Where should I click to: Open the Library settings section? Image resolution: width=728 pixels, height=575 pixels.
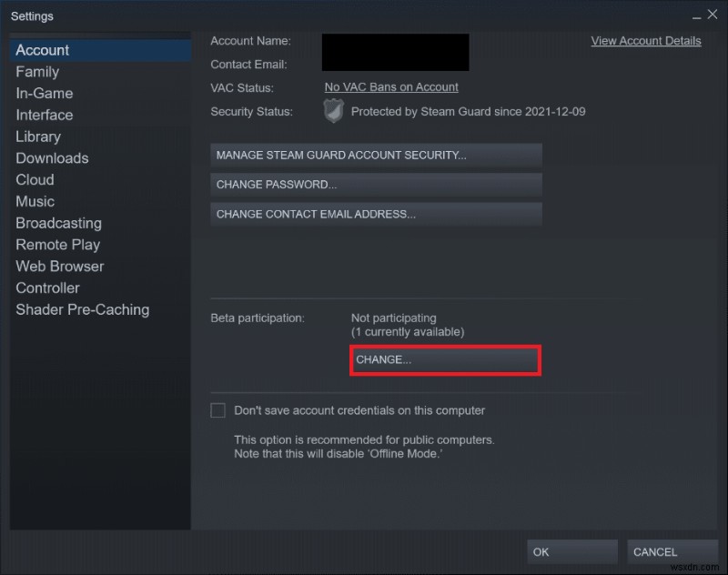[38, 136]
